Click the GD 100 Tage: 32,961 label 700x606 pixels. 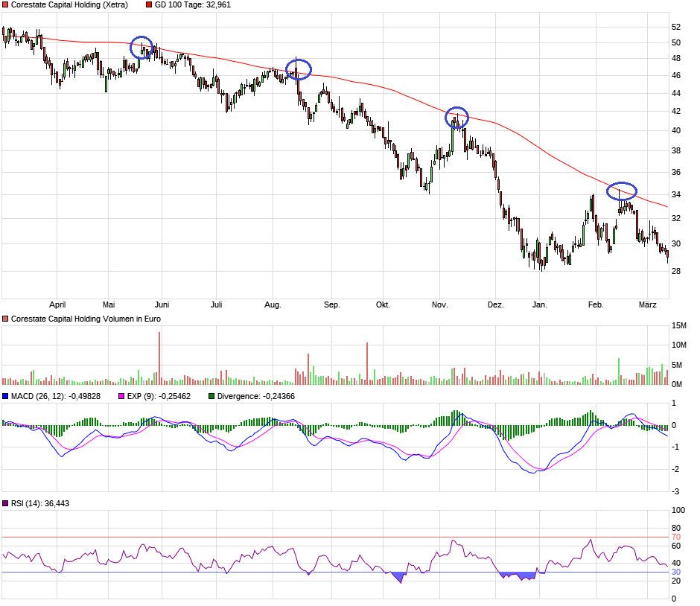click(x=192, y=4)
